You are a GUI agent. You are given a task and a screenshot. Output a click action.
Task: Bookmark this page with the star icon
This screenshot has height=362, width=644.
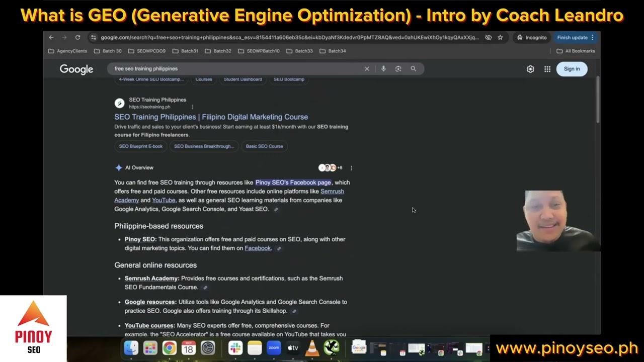coord(500,37)
